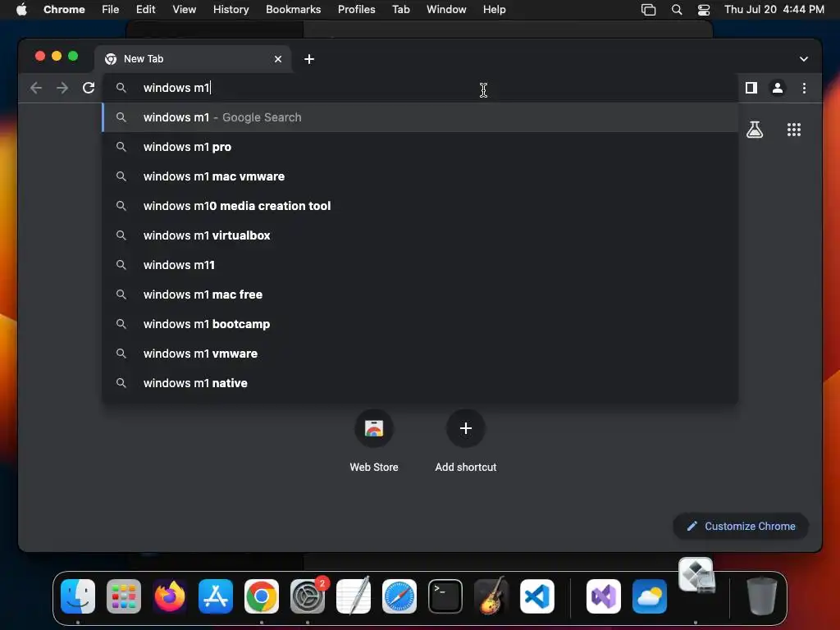Open TextEdit from the dock
840x630 pixels.
354,596
